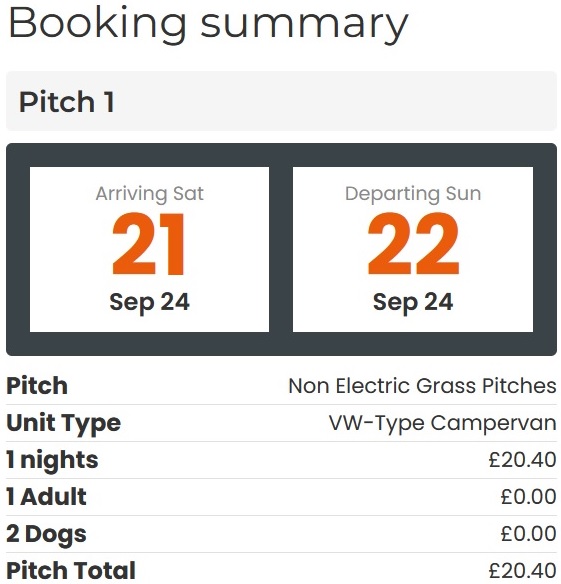This screenshot has width=561, height=584.
Task: Click the 1 nights row label
Action: (53, 460)
